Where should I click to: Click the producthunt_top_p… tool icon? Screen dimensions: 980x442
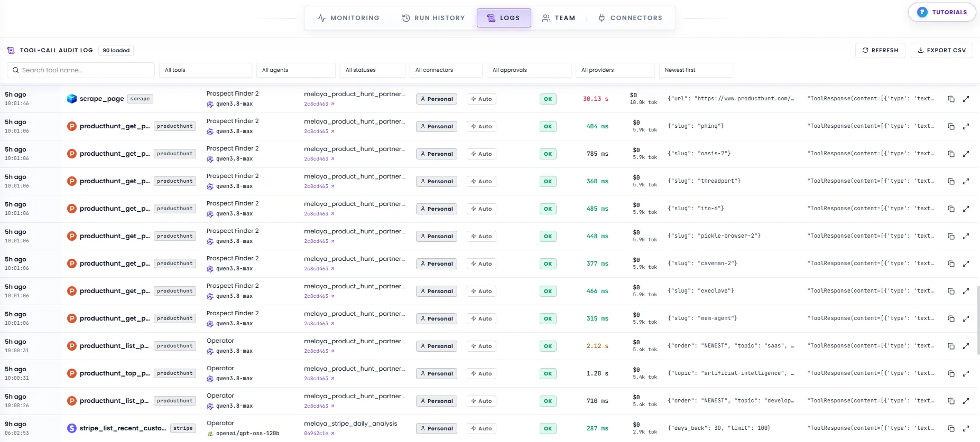(72, 373)
